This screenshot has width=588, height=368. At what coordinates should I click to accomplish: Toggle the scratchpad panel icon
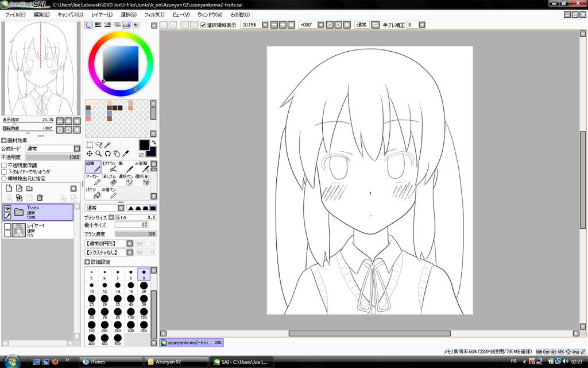pos(136,25)
